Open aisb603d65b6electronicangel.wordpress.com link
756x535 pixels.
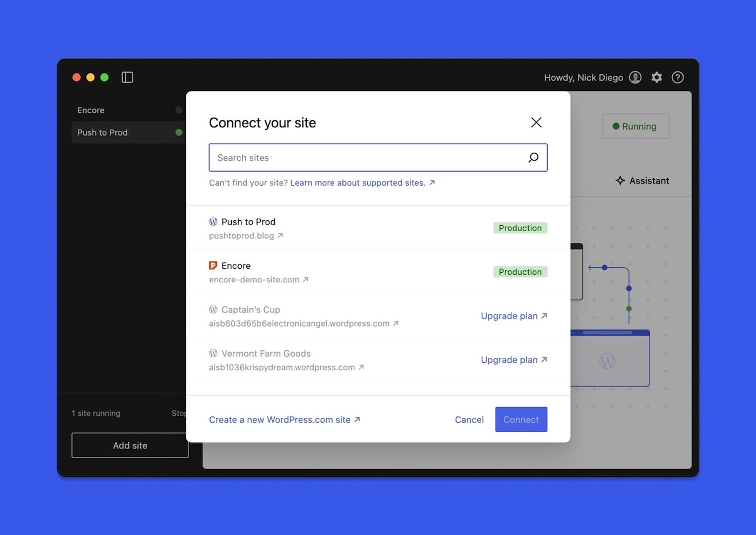coord(304,323)
